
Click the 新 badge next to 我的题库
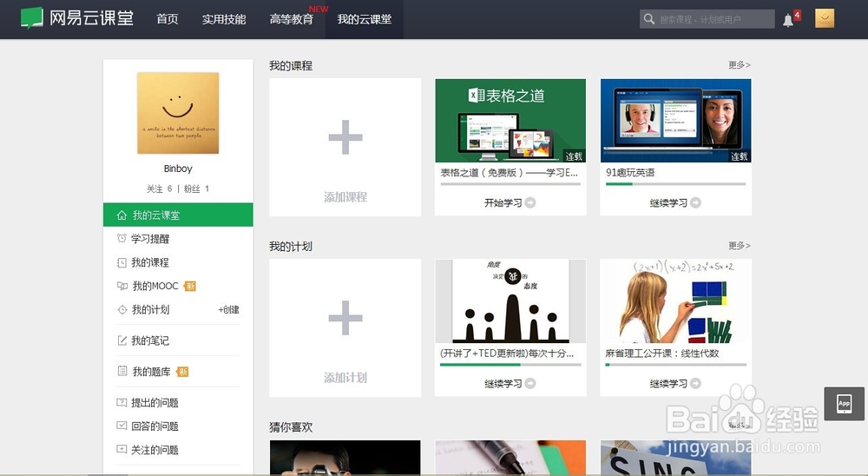182,371
